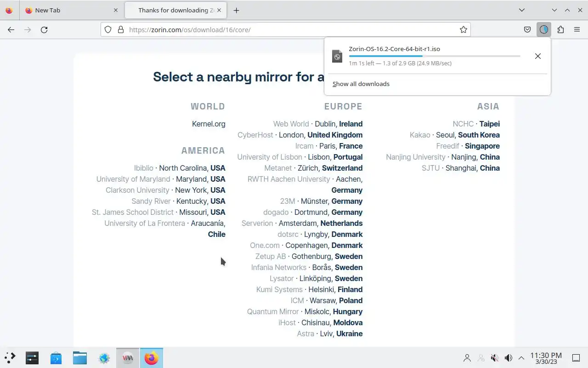The height and width of the screenshot is (368, 588).
Task: Choose NCHC Taipei mirror
Action: [x=476, y=124]
